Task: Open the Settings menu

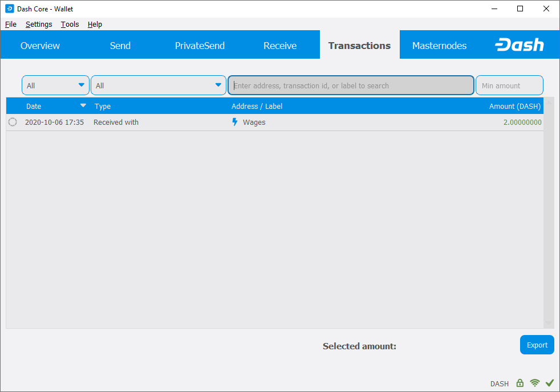Action: point(39,24)
